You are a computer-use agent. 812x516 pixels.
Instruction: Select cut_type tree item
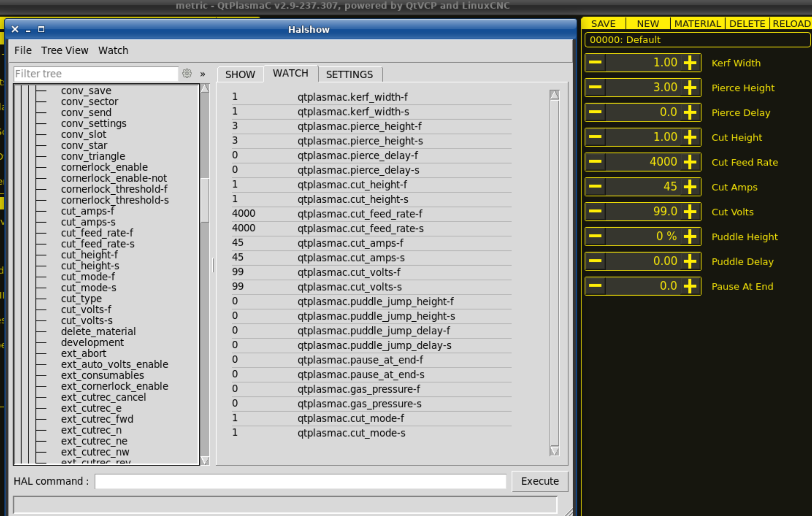point(81,299)
